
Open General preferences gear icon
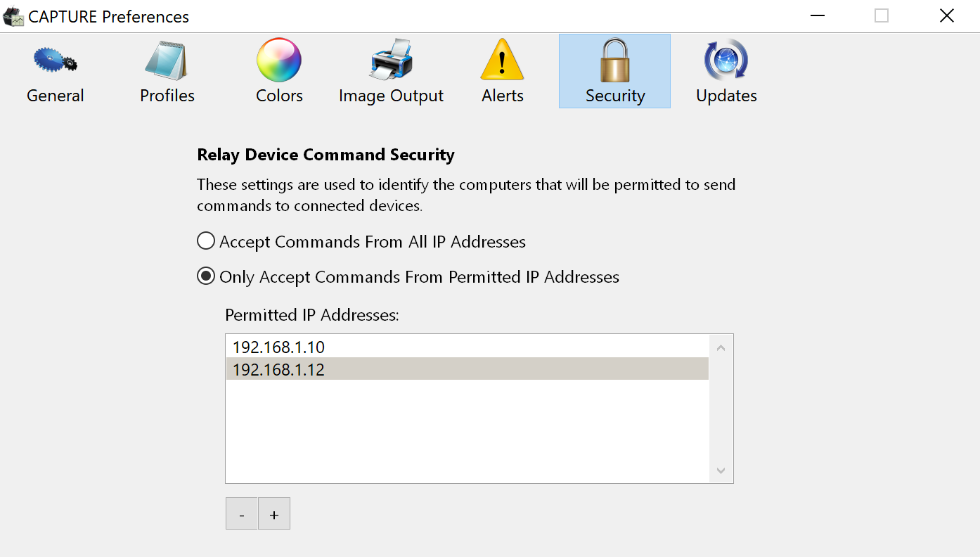(x=55, y=60)
